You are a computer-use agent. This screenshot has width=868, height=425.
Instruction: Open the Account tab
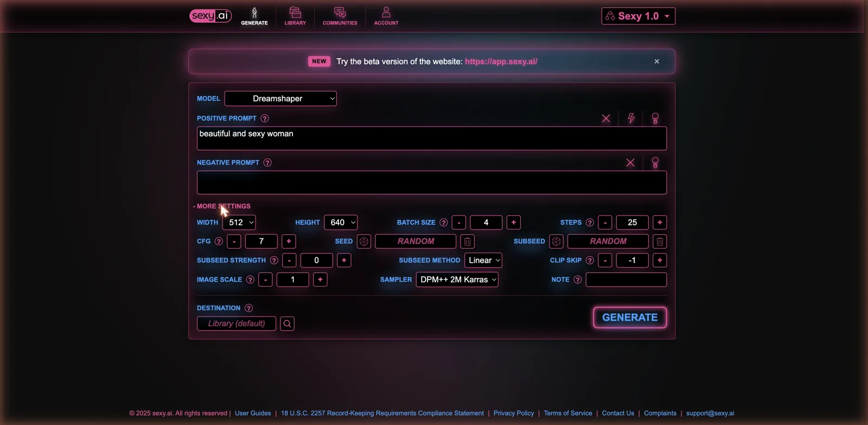[x=386, y=16]
